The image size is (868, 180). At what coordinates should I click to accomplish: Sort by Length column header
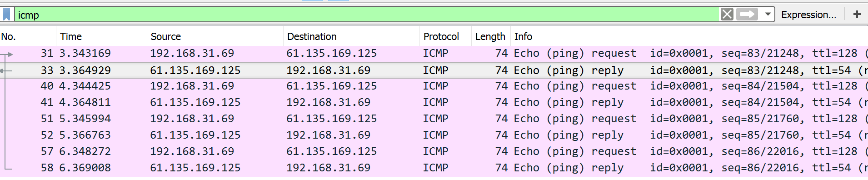(491, 36)
